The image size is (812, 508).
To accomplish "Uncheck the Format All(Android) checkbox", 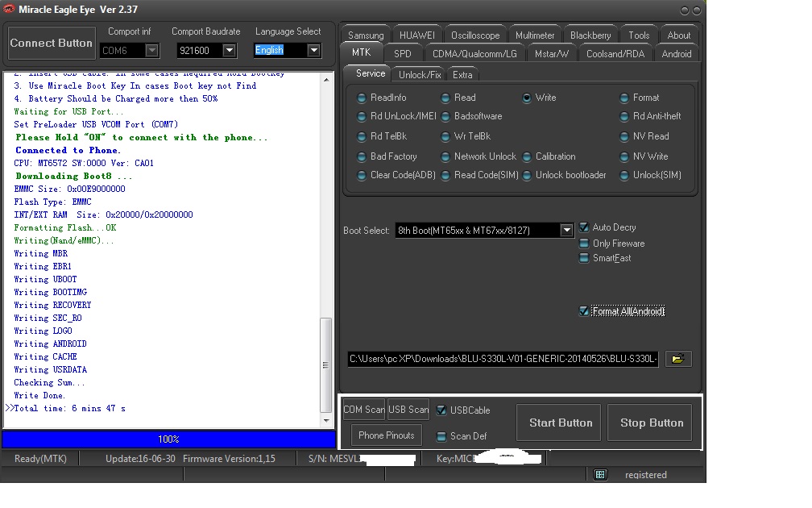I will 583,311.
